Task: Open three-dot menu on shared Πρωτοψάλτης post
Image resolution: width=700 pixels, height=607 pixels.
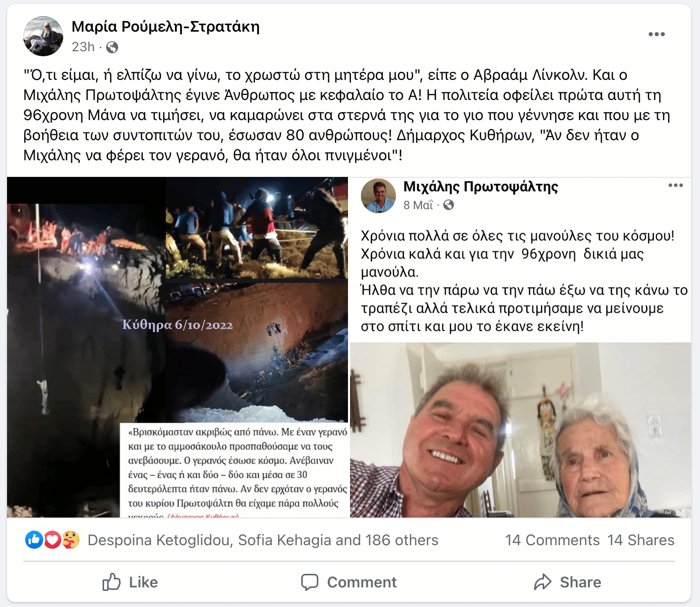Action: [x=675, y=185]
